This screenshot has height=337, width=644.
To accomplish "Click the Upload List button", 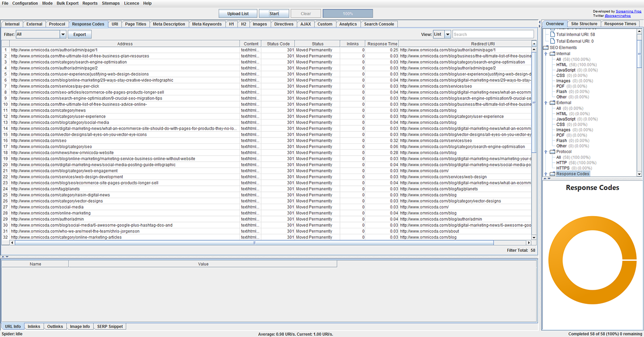I will [238, 14].
